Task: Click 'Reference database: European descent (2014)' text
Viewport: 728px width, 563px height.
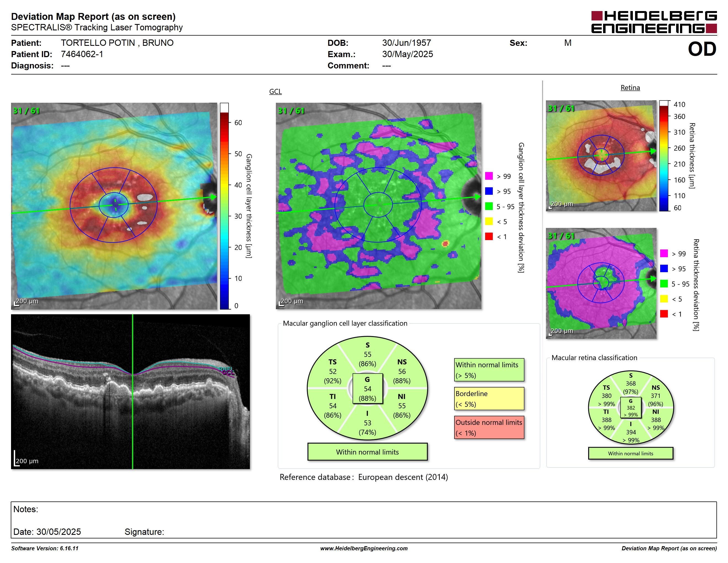Action: 364,477
